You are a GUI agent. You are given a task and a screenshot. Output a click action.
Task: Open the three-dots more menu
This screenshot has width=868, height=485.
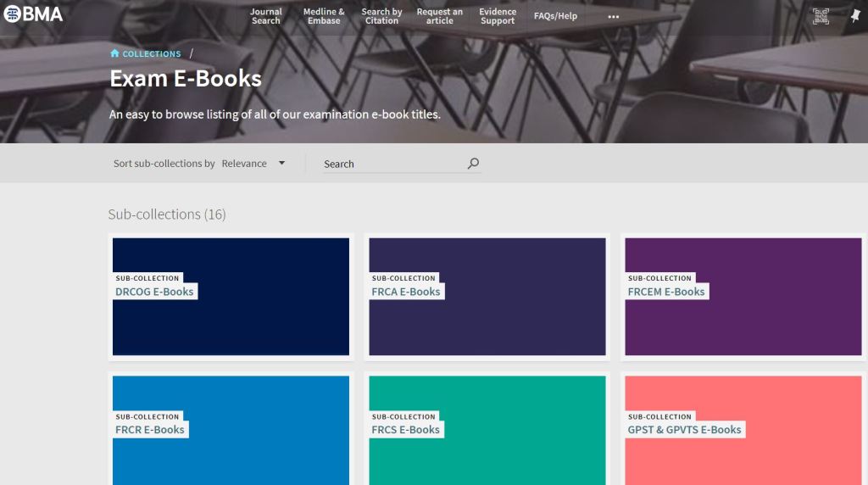614,16
